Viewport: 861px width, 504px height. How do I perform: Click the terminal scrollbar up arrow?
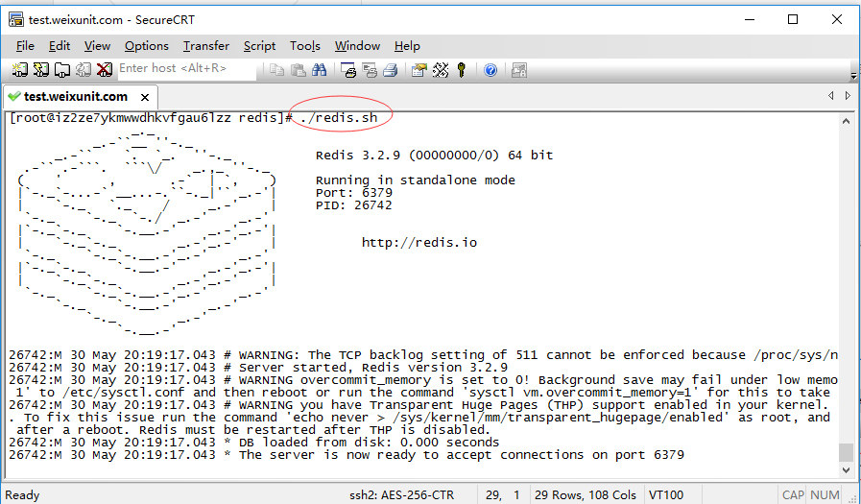[x=847, y=121]
